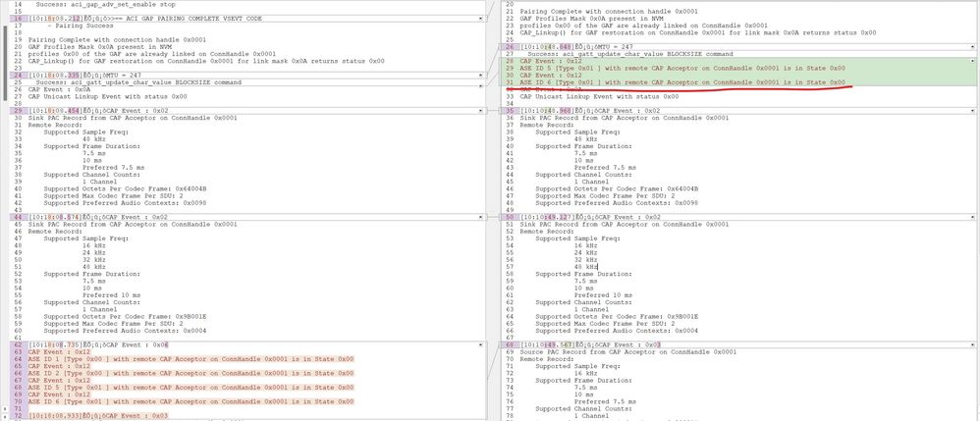Select left line 68 ASE ID 5 Type 0x01

[191, 388]
